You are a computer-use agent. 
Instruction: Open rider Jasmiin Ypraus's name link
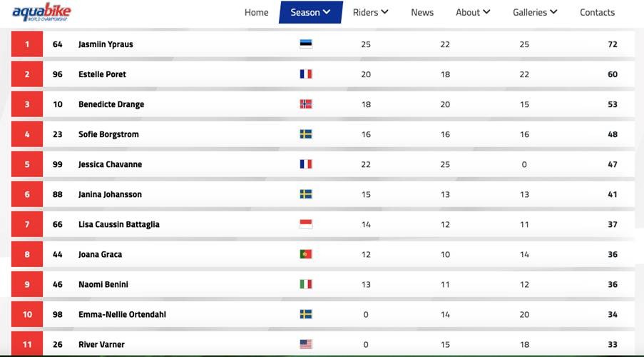(106, 44)
